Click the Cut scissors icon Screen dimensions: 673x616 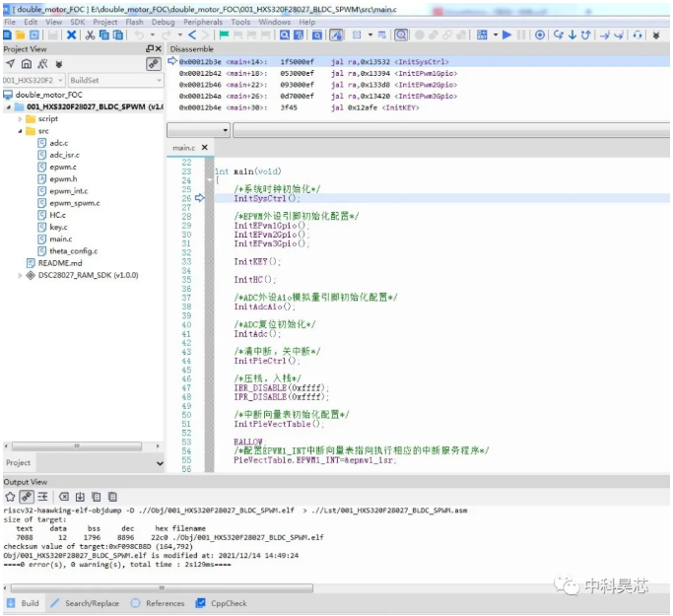(90, 35)
